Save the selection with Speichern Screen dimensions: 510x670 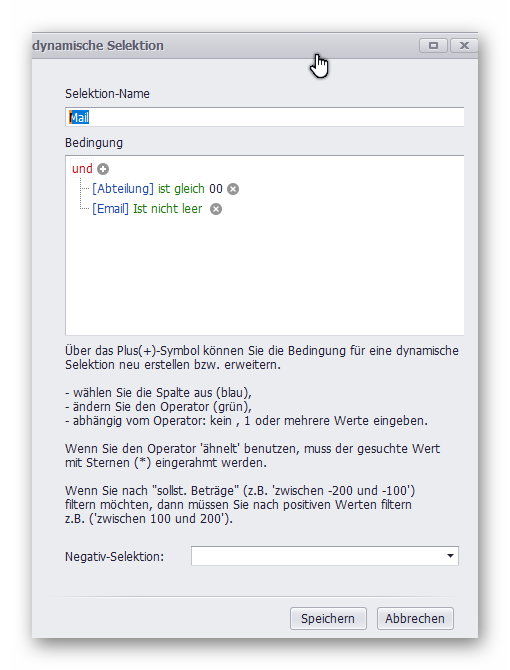(x=328, y=618)
